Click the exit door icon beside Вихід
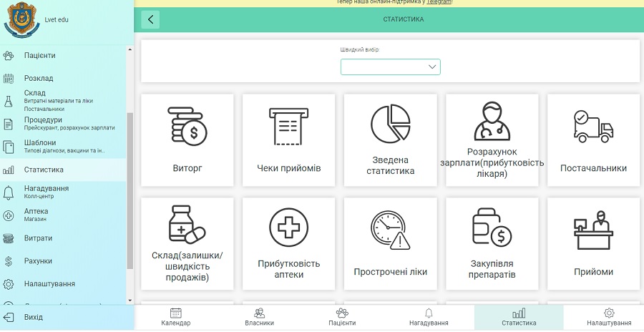Screen dimensions: 644x332 8,317
